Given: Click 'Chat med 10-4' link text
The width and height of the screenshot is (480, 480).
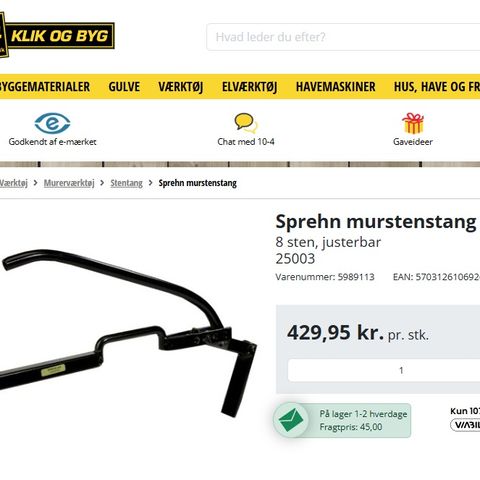Looking at the screenshot, I should tap(246, 142).
